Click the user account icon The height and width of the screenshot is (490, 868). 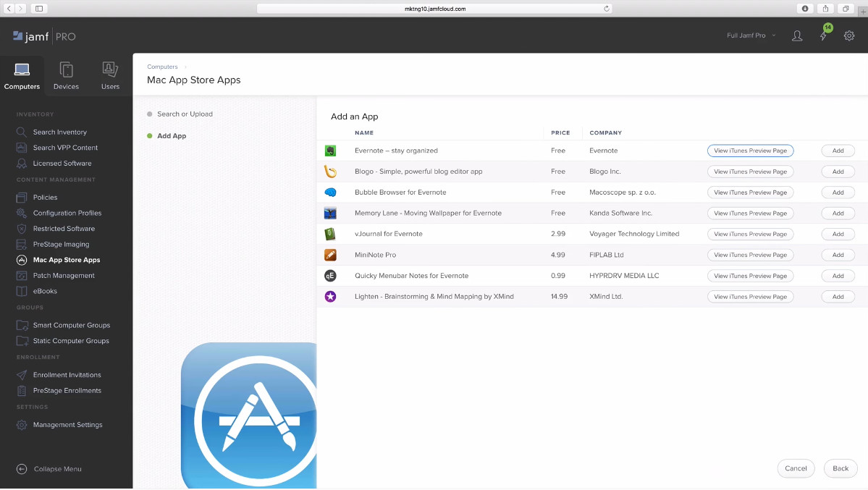[x=797, y=35]
